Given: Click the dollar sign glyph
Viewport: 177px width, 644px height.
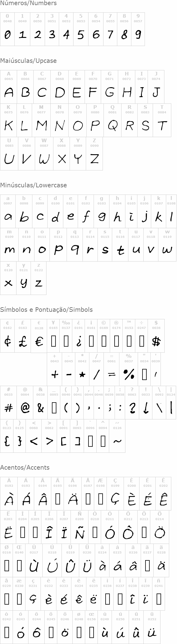Looking at the screenshot, I should [x=156, y=342].
